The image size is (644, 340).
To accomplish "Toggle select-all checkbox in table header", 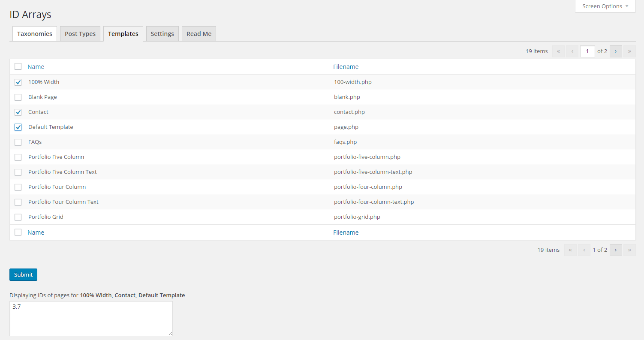I will click(18, 66).
